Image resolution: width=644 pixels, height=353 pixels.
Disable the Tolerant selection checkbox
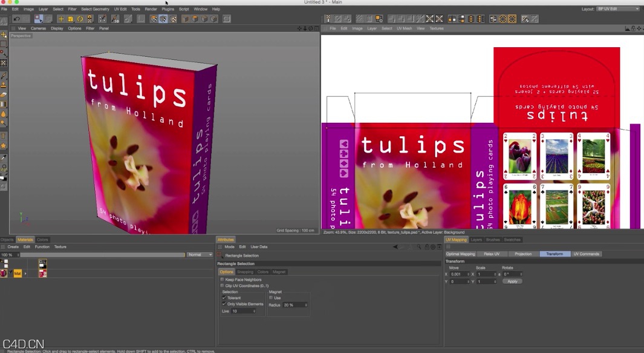tap(224, 297)
